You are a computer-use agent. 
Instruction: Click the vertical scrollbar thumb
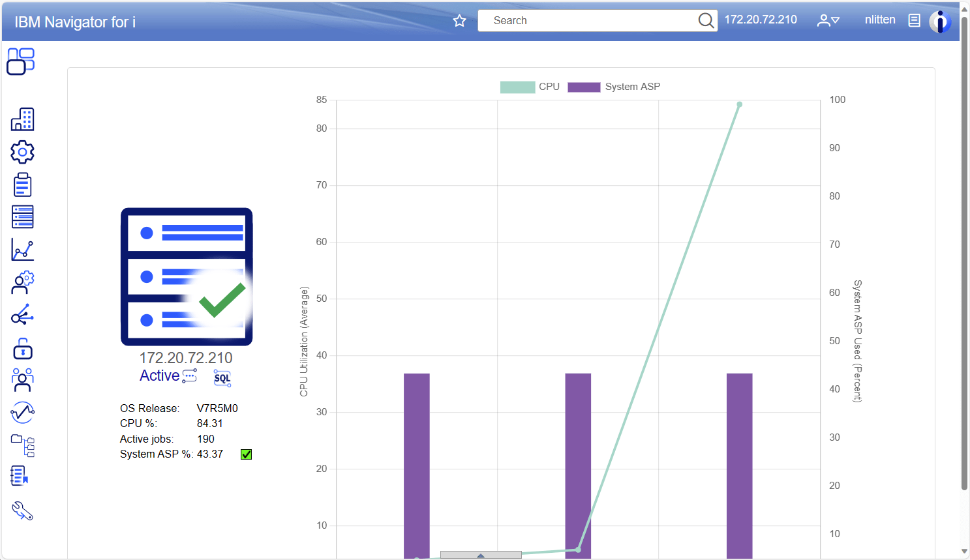[x=964, y=253]
